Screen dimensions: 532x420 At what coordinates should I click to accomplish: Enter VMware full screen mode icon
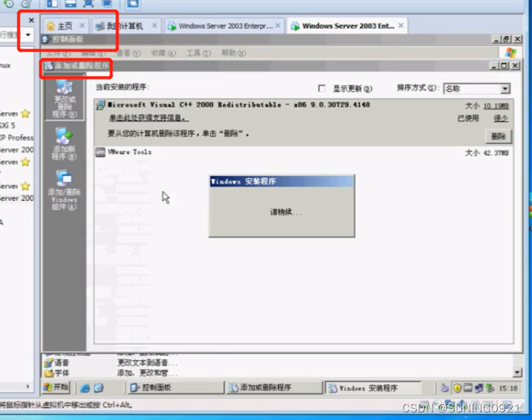click(88, 4)
